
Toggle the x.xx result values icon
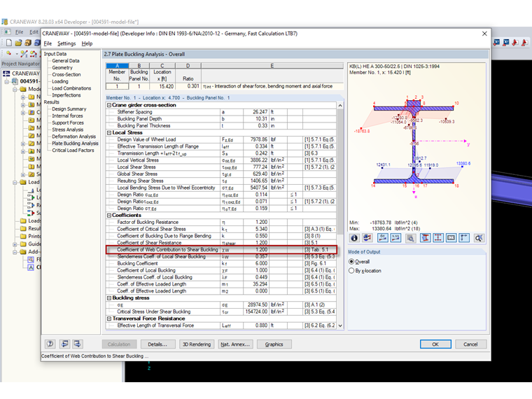[x=395, y=238]
